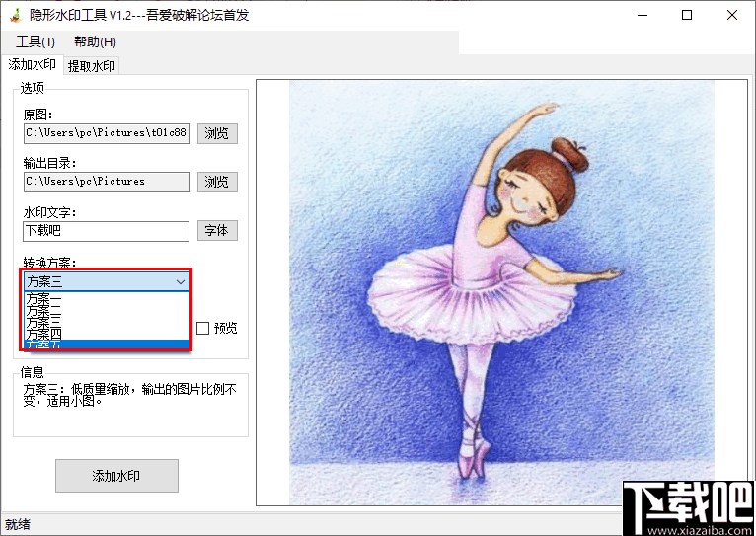Click the 就绪 status bar text
Image resolution: width=756 pixels, height=536 pixels.
coord(18,524)
